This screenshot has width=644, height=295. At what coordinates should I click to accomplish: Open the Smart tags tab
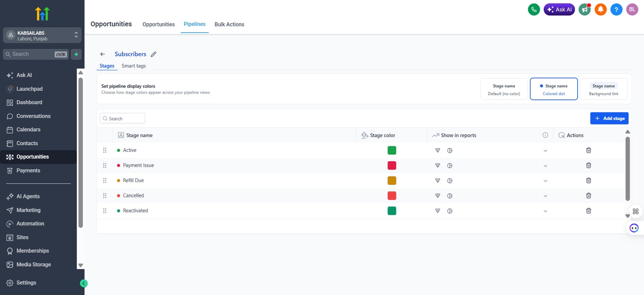point(134,66)
